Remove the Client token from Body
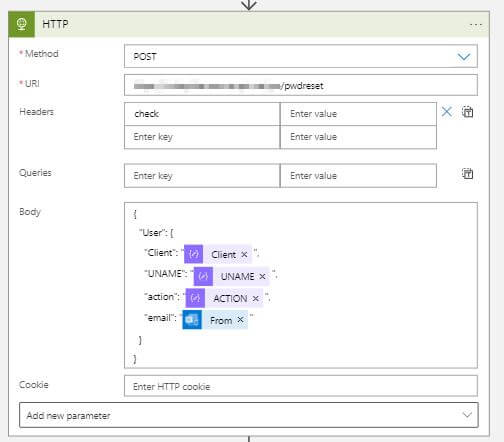The width and height of the screenshot is (504, 442). 244,254
